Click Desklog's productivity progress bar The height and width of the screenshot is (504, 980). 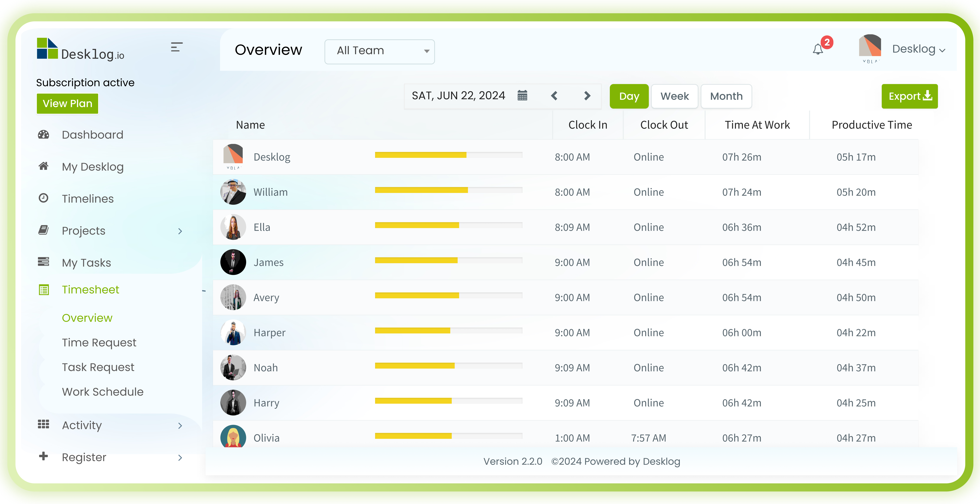point(449,155)
